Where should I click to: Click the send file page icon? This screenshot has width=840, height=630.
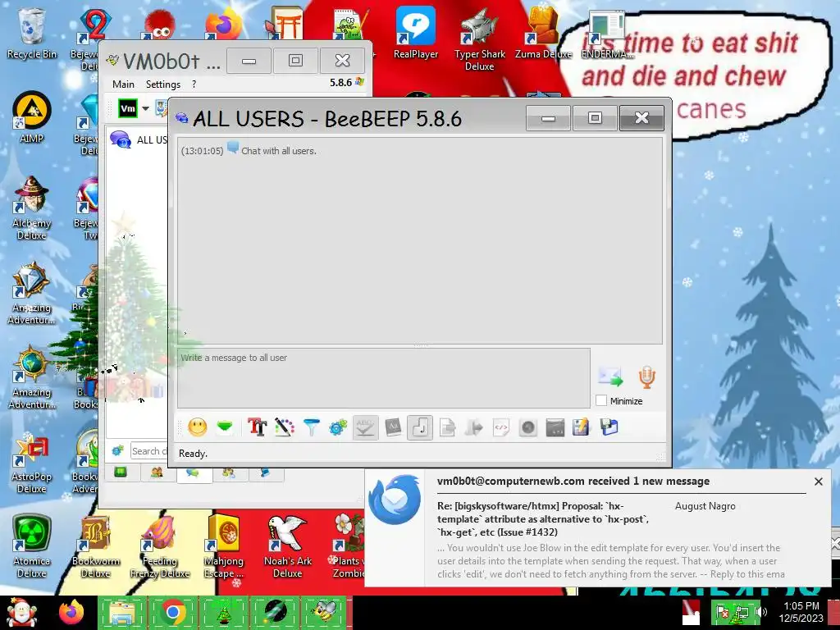pos(447,427)
